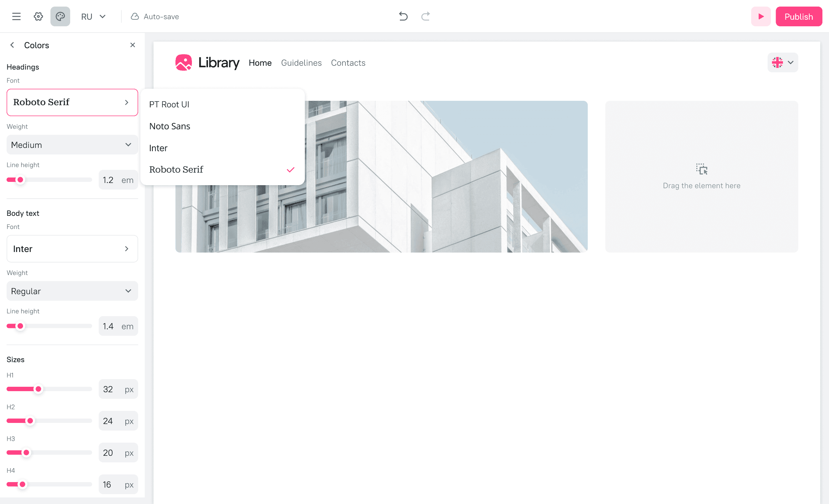
Task: Close the Colors panel
Action: tap(133, 45)
